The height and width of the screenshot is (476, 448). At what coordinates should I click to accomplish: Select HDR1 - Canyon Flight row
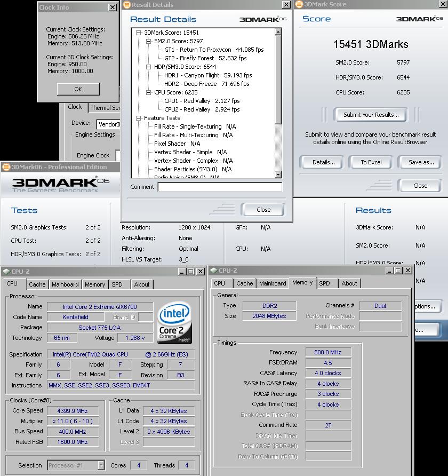tap(208, 75)
